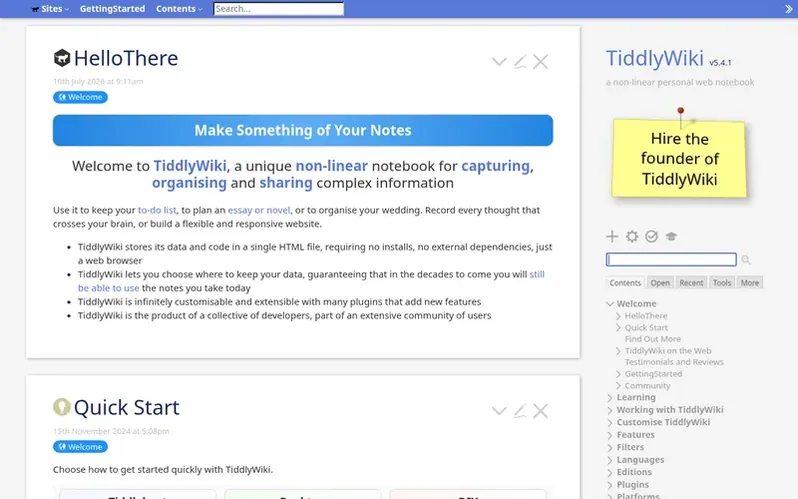Click the Make Something of Your Notes banner
The image size is (798, 499).
point(303,130)
